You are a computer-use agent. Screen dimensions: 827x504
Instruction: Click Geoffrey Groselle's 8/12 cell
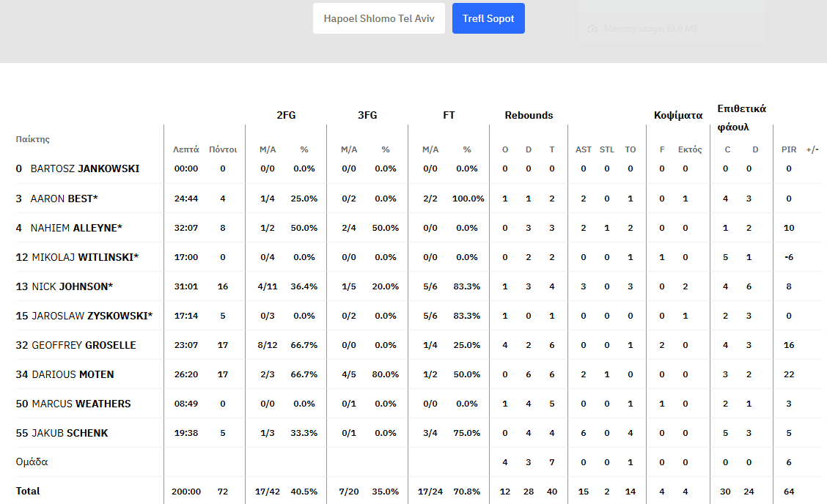click(x=268, y=345)
